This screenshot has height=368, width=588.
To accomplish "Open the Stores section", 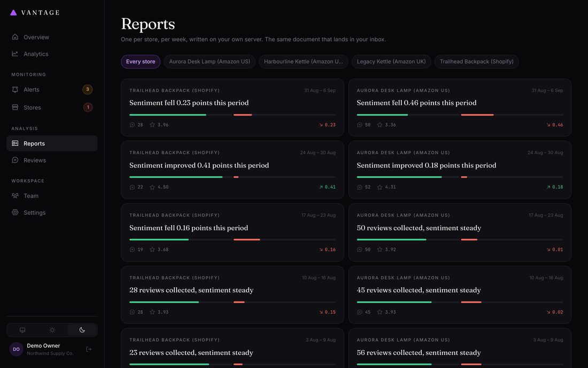I will click(x=52, y=108).
